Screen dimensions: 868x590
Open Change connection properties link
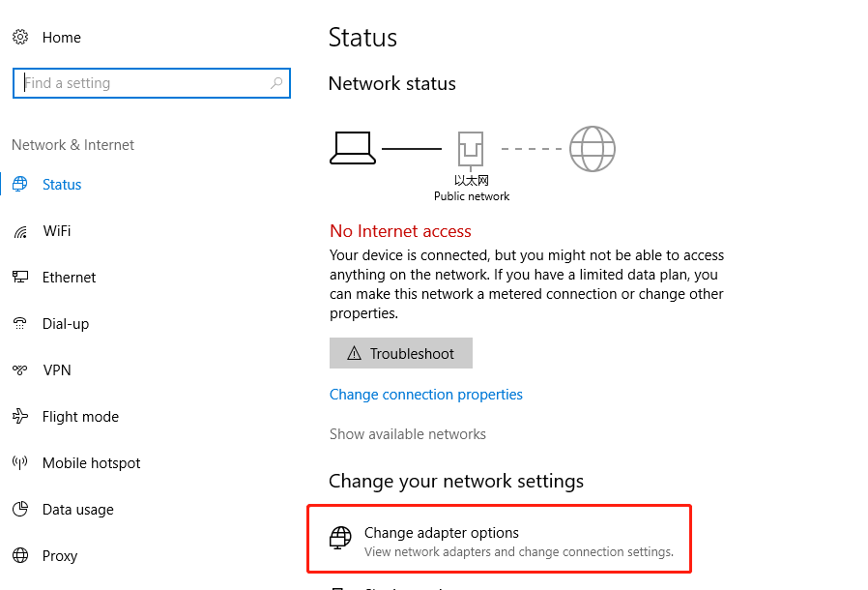425,395
